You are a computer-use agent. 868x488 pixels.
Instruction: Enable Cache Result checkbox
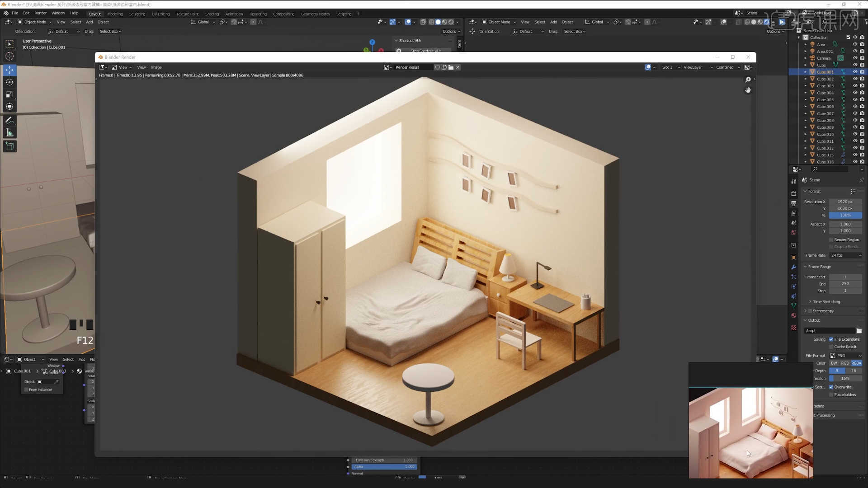[831, 347]
